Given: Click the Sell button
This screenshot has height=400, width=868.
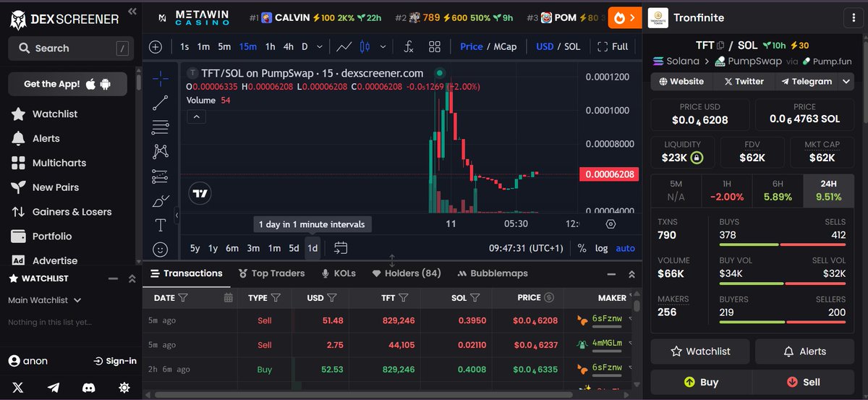Looking at the screenshot, I should click(x=803, y=382).
